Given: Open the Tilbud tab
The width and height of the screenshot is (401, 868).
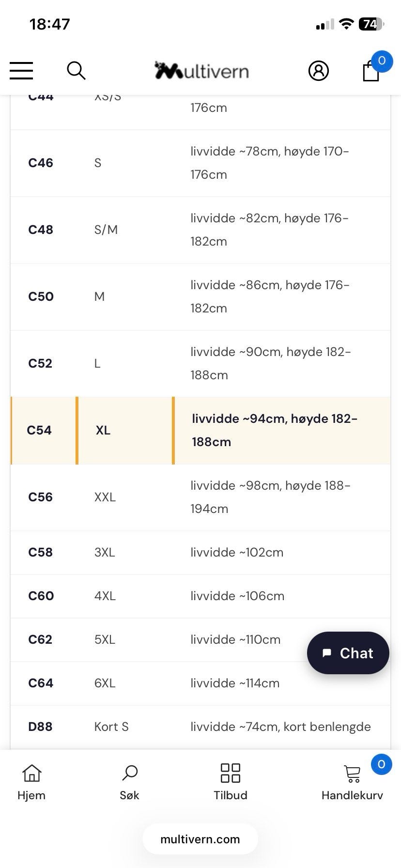Looking at the screenshot, I should point(231,782).
